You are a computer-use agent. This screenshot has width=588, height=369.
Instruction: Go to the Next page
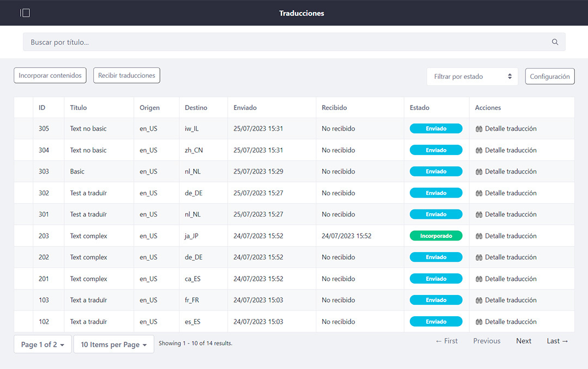pos(524,341)
